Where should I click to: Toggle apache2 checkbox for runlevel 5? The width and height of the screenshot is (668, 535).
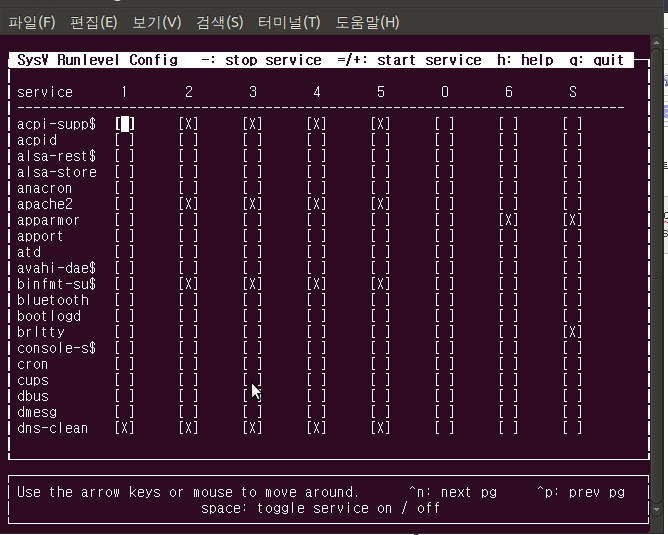[x=380, y=204]
